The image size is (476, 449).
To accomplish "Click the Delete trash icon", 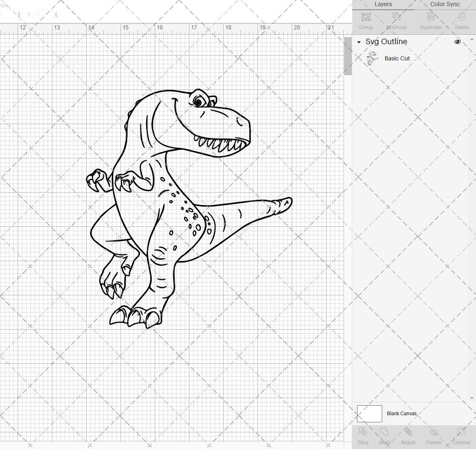I will [x=461, y=20].
